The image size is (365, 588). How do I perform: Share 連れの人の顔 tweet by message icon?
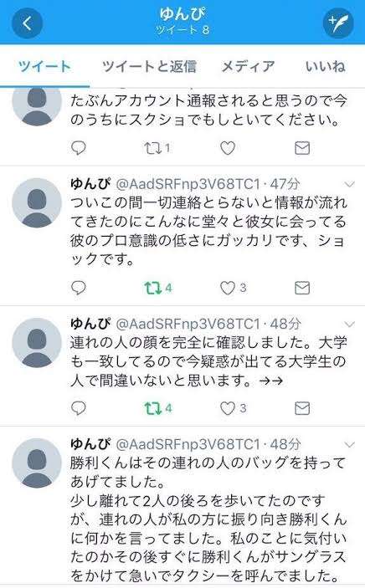pos(302,408)
